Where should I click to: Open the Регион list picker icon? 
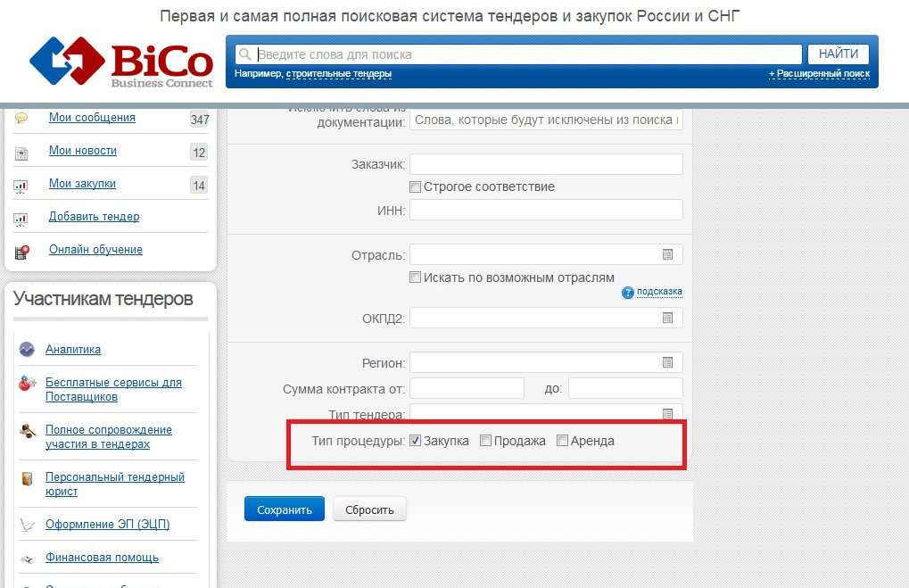pyautogui.click(x=668, y=362)
